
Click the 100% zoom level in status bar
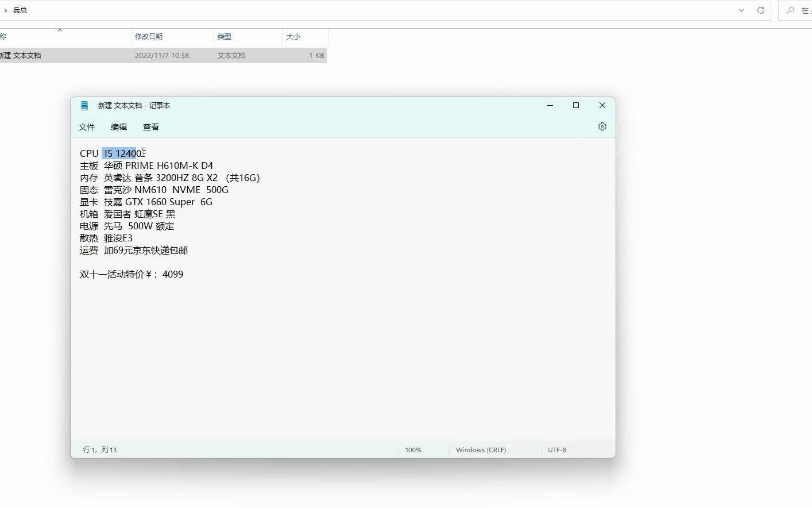[x=413, y=450]
